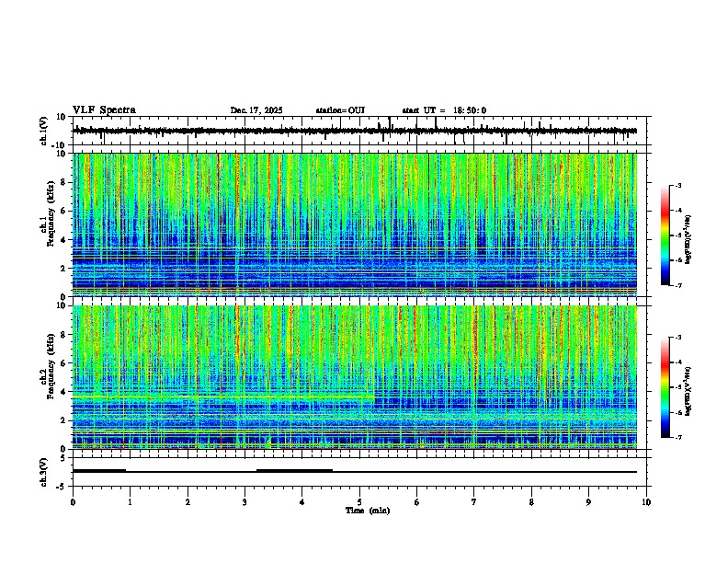This screenshot has height=563, width=728.
Task: Click the -3 label on ch.1 colorbar
Action: (x=677, y=185)
